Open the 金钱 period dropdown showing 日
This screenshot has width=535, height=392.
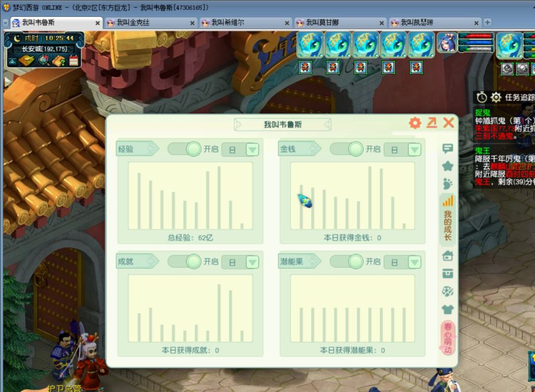[403, 150]
